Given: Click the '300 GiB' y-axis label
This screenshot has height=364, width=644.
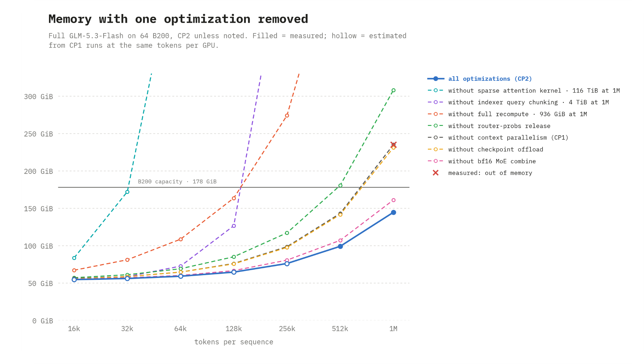Looking at the screenshot, I should pos(38,97).
